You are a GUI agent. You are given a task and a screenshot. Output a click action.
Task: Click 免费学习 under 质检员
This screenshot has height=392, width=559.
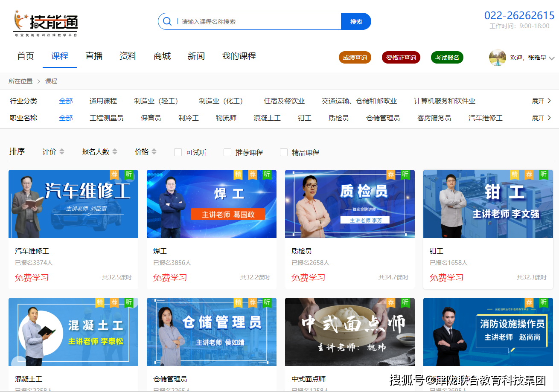tap(309, 278)
